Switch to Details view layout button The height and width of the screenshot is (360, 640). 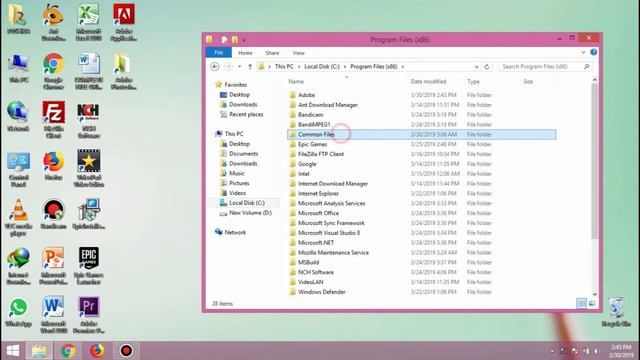tap(581, 303)
